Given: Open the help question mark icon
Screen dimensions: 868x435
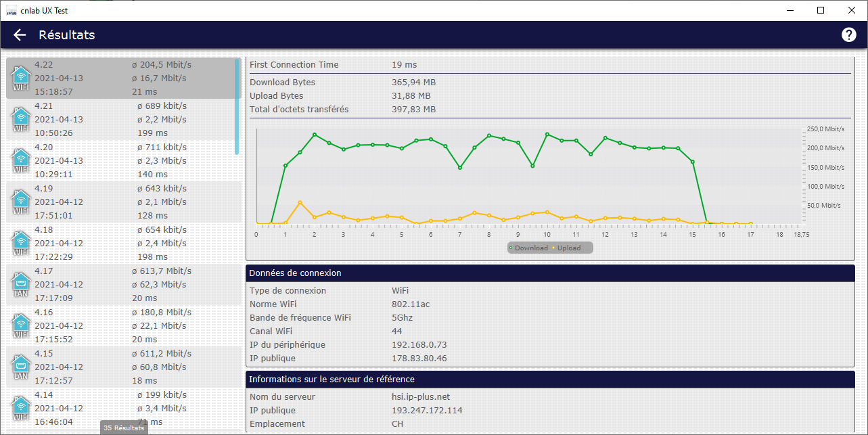Looking at the screenshot, I should click(x=848, y=35).
